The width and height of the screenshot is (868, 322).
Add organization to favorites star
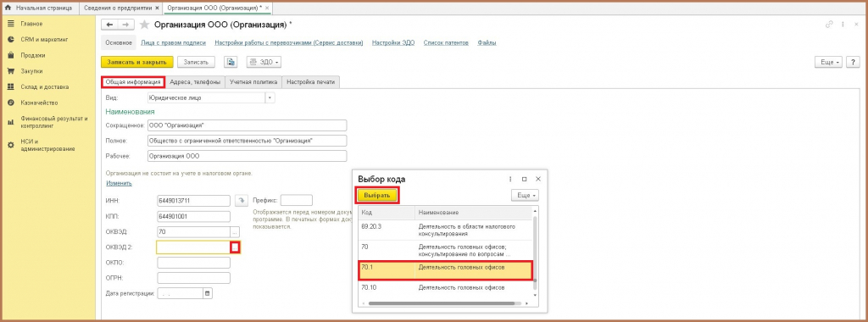(x=144, y=25)
